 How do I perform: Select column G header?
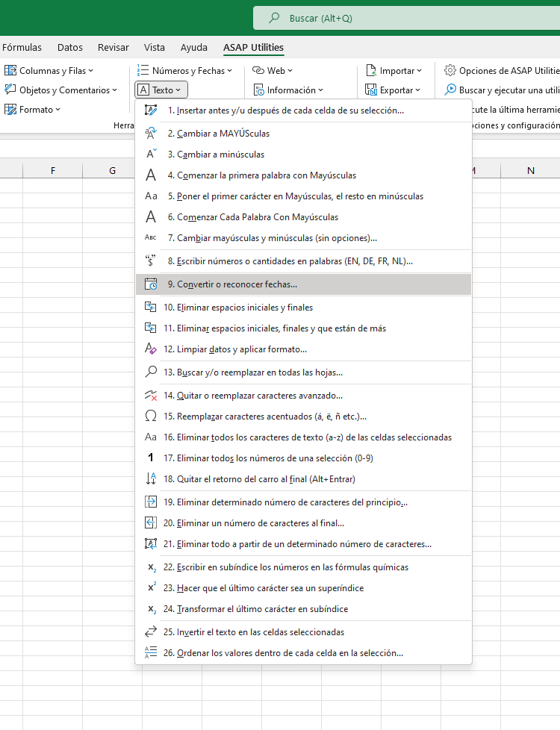pos(112,170)
